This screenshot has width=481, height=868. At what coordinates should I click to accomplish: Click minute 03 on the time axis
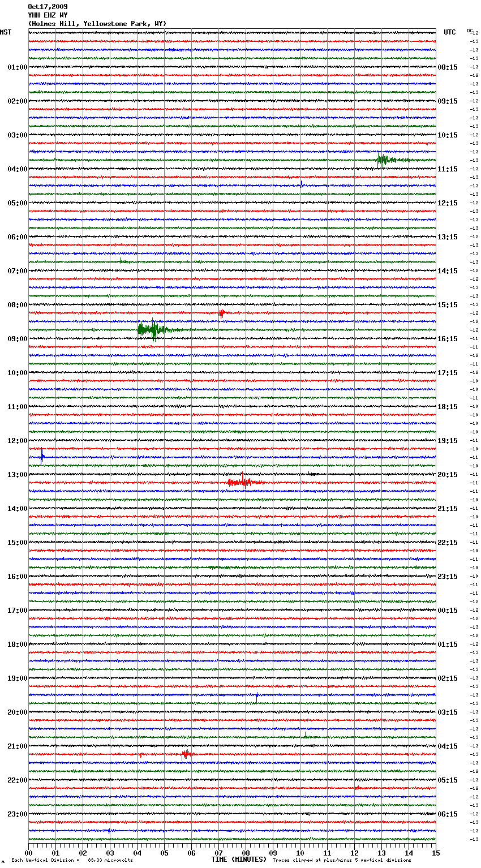click(110, 853)
